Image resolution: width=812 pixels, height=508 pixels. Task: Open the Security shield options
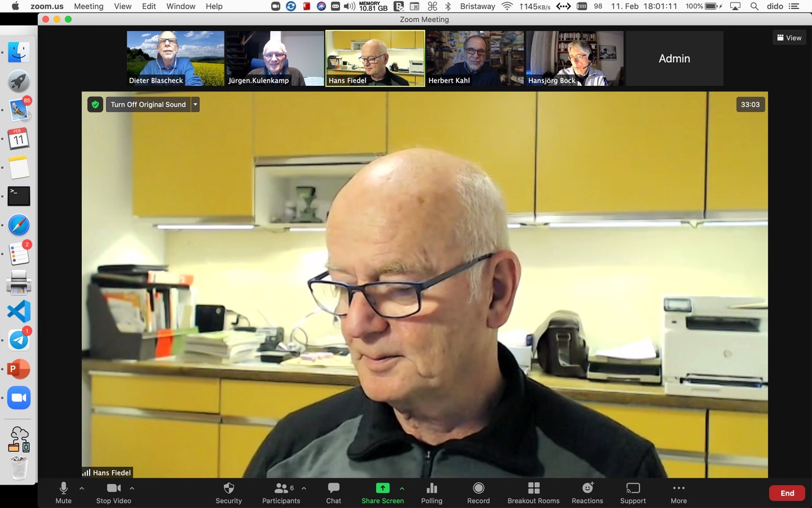pyautogui.click(x=228, y=492)
